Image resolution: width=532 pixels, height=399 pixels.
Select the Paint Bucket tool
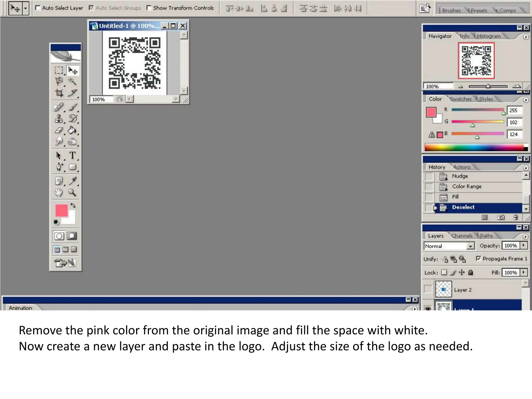(72, 130)
